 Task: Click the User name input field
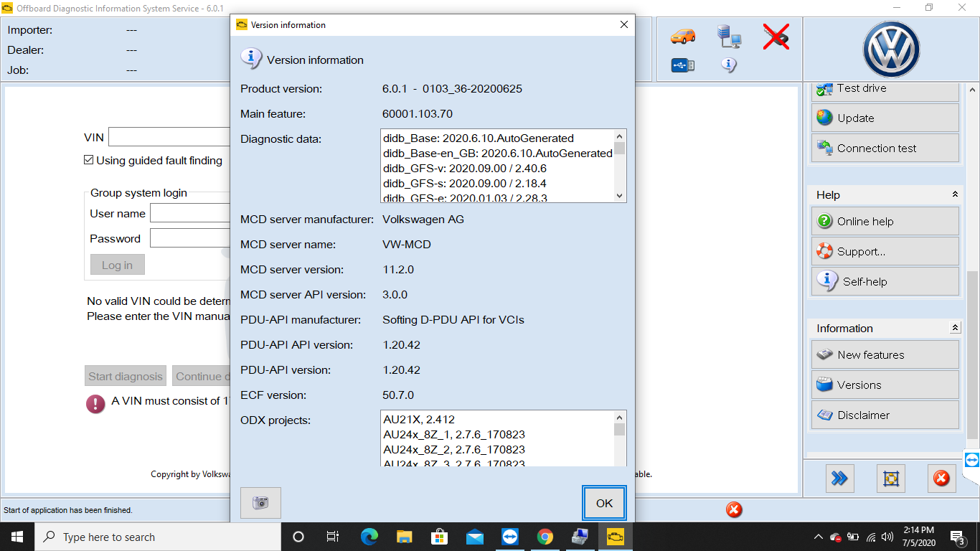(x=190, y=213)
